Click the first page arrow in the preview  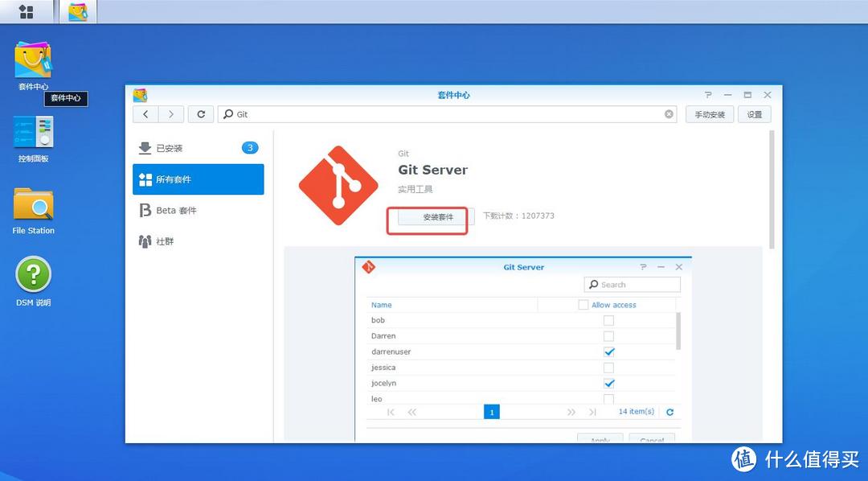(x=391, y=413)
